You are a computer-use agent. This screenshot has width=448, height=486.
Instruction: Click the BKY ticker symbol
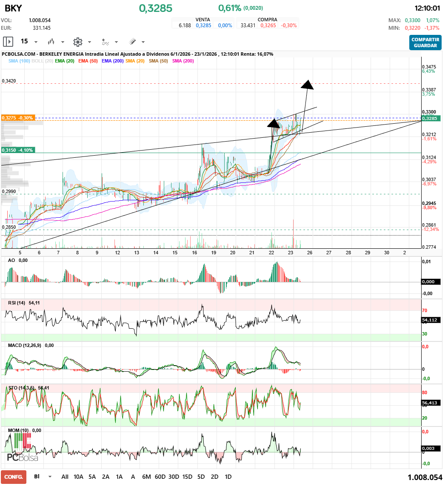pyautogui.click(x=13, y=9)
